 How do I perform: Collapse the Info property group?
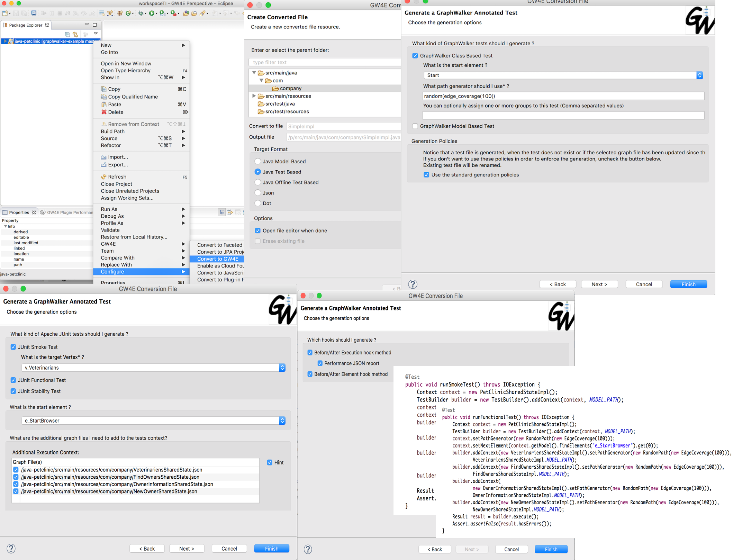[5, 226]
